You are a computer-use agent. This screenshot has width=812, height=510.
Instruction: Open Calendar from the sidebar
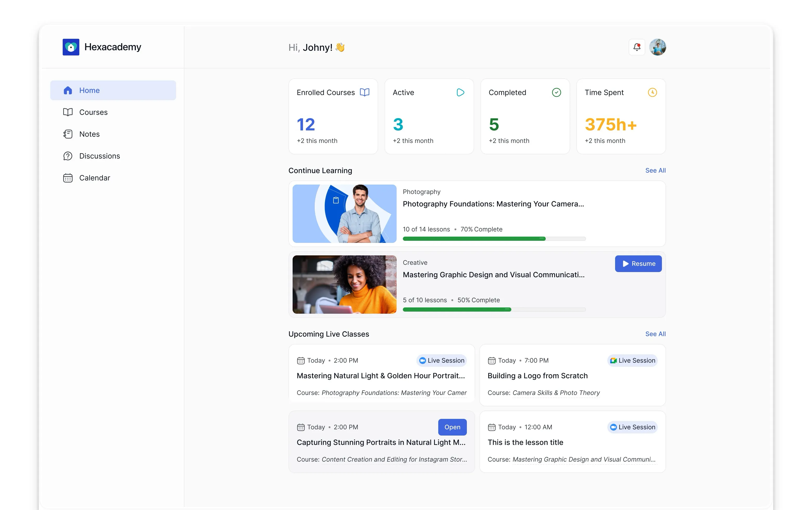click(113, 178)
